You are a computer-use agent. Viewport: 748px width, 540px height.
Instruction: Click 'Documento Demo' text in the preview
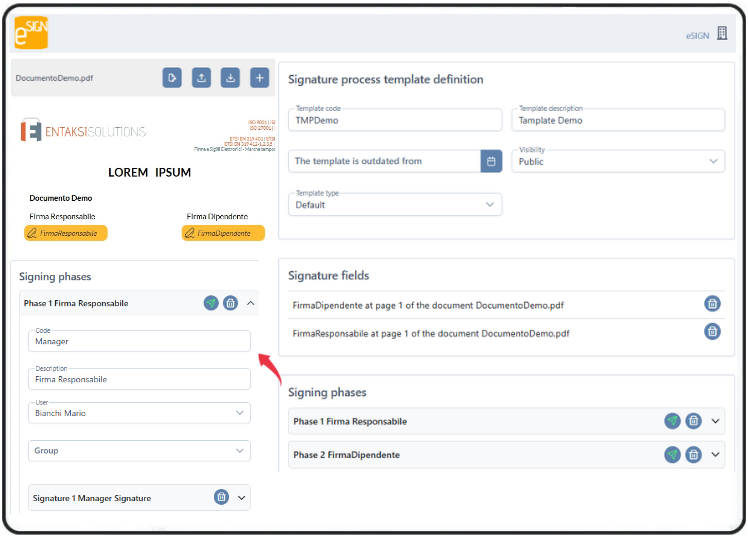(61, 198)
